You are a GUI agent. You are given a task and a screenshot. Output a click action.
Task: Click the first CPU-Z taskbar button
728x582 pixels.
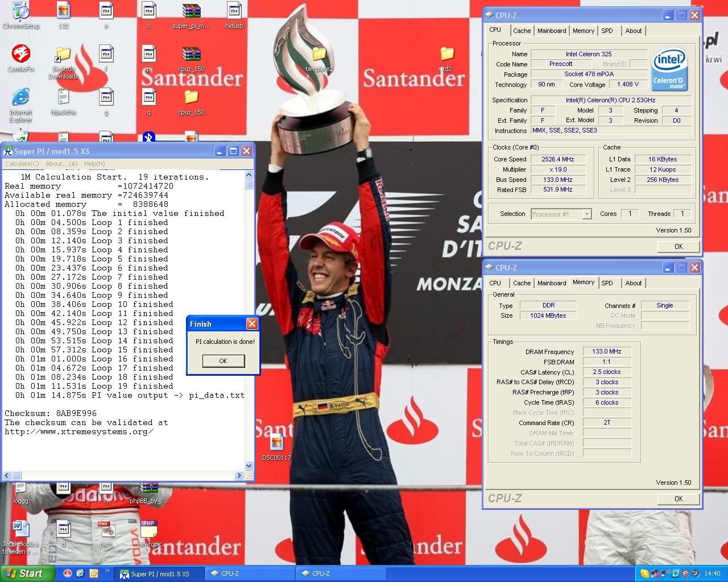coord(250,573)
